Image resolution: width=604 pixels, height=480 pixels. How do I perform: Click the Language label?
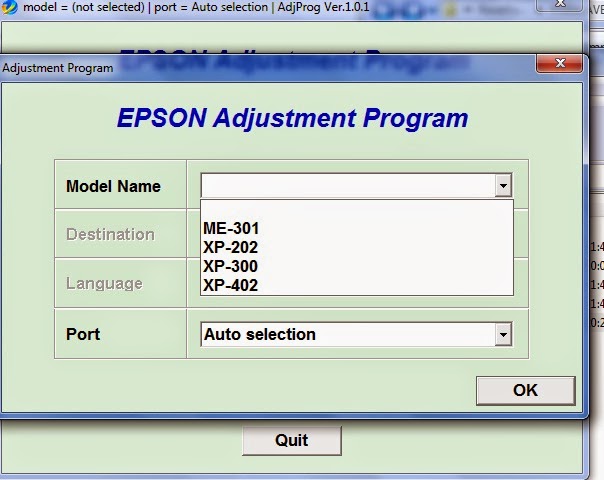point(104,284)
